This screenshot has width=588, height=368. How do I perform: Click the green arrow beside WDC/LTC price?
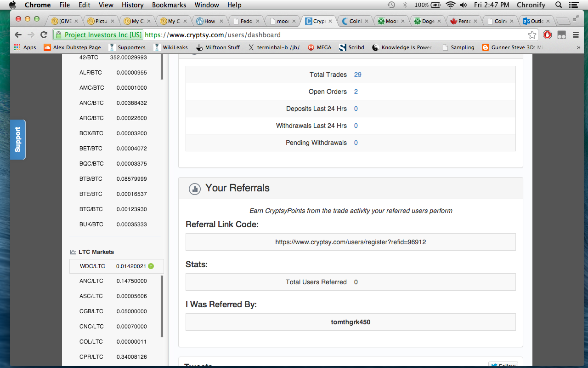tap(151, 266)
